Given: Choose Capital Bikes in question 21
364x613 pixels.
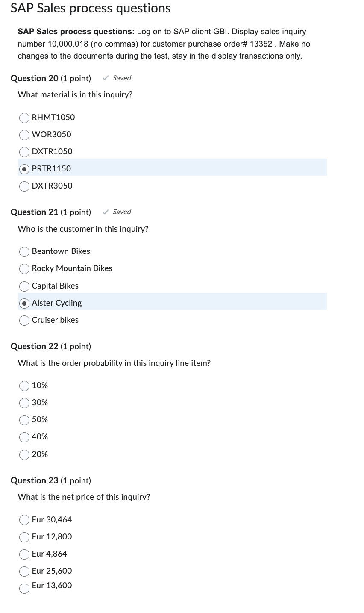Looking at the screenshot, I should coord(24,286).
